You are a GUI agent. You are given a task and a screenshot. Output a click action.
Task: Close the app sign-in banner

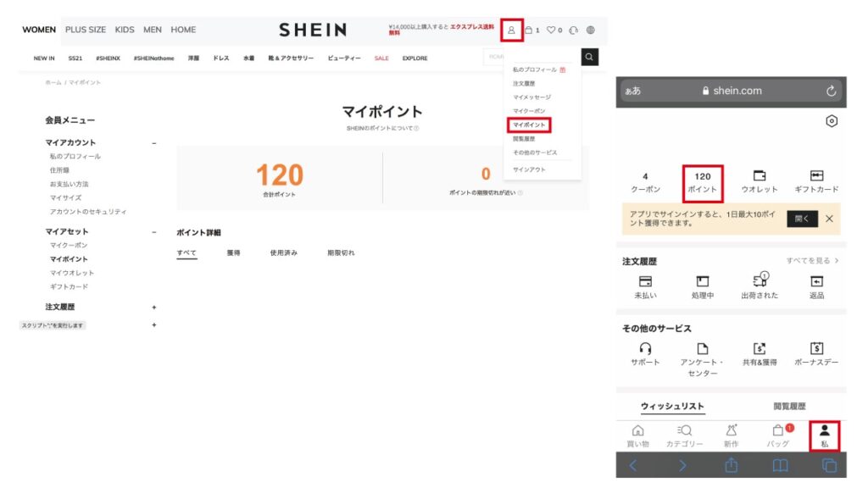[x=829, y=219]
